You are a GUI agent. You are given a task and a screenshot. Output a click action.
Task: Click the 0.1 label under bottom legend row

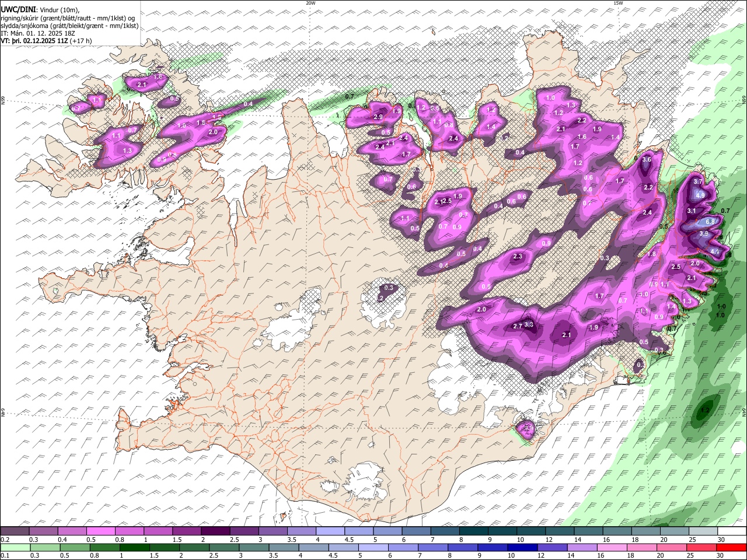[x=5, y=556]
